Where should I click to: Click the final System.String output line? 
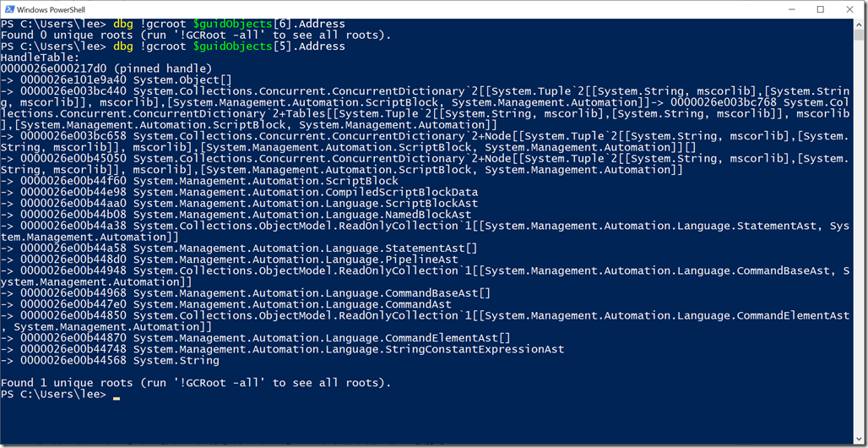[110, 360]
